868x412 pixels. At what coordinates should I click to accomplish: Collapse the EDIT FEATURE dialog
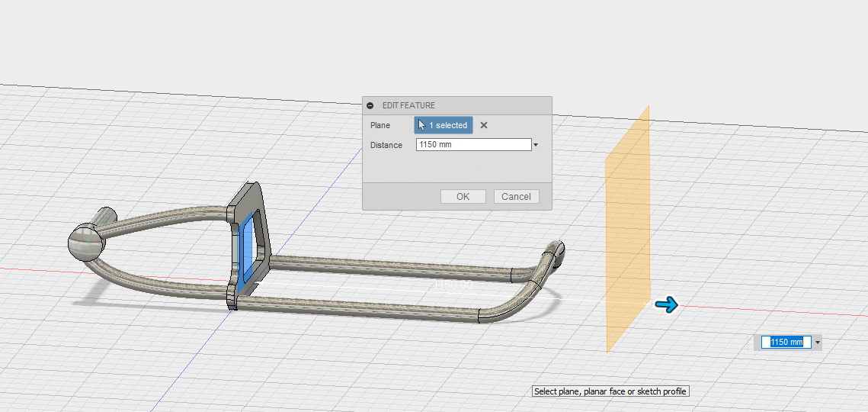click(x=370, y=106)
